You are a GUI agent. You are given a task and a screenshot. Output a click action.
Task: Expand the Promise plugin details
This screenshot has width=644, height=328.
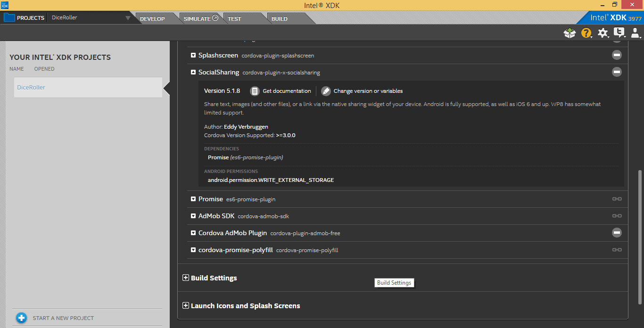(193, 199)
